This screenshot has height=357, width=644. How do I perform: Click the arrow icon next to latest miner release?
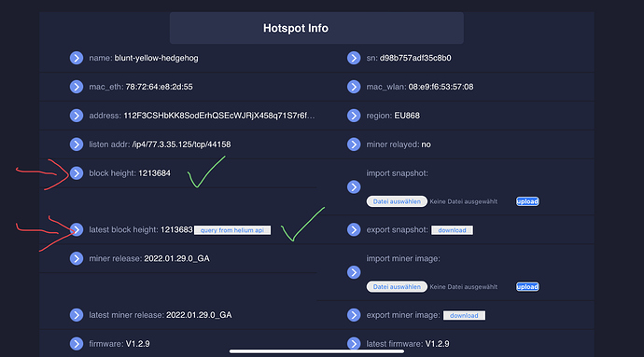(x=77, y=315)
